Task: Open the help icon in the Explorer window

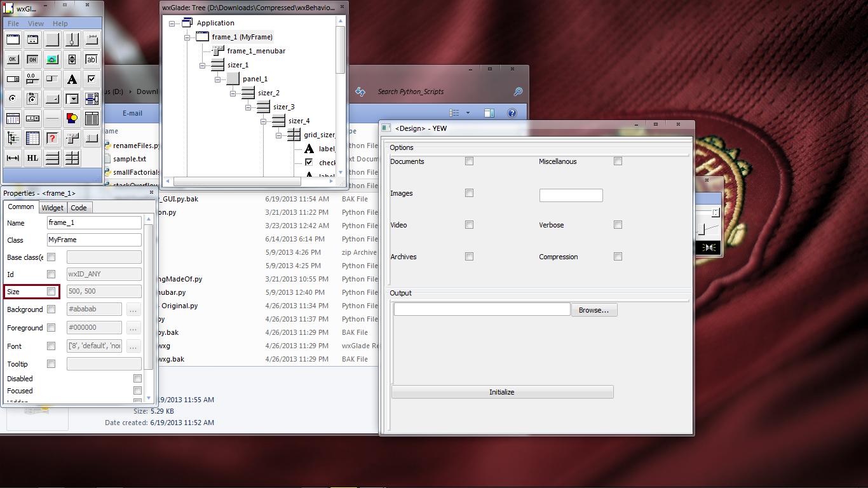Action: 512,113
